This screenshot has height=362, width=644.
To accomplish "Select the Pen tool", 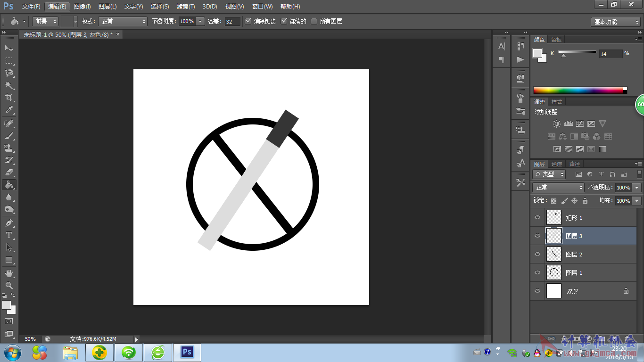I will click(9, 223).
